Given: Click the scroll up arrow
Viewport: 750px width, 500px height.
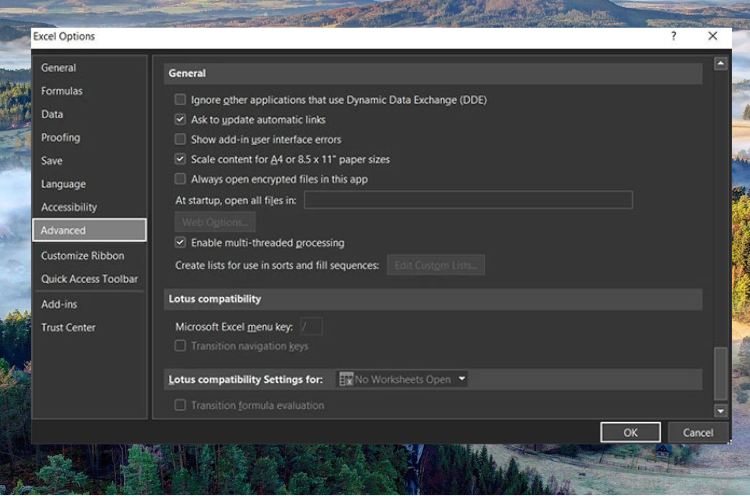Looking at the screenshot, I should (721, 64).
